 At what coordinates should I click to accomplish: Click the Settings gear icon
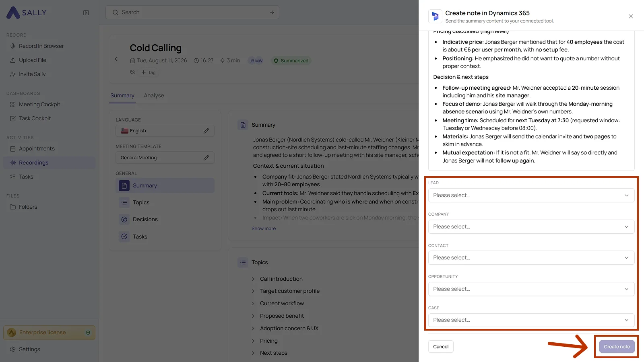[12, 349]
